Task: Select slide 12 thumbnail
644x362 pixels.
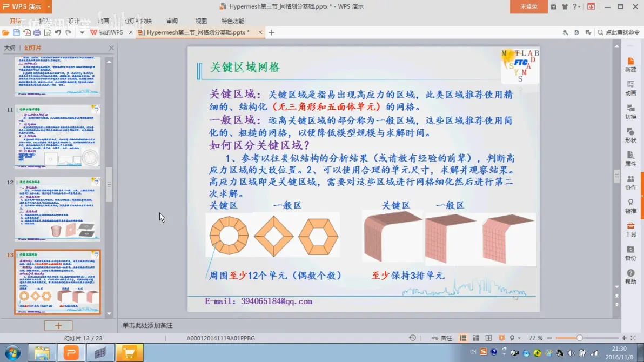Action: click(x=57, y=209)
